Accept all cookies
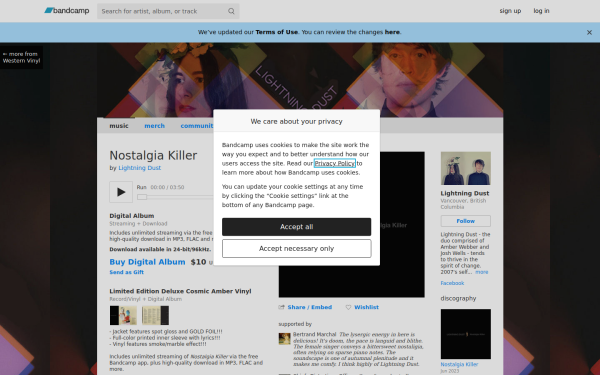Viewport: 600px width, 375px height. [x=296, y=227]
